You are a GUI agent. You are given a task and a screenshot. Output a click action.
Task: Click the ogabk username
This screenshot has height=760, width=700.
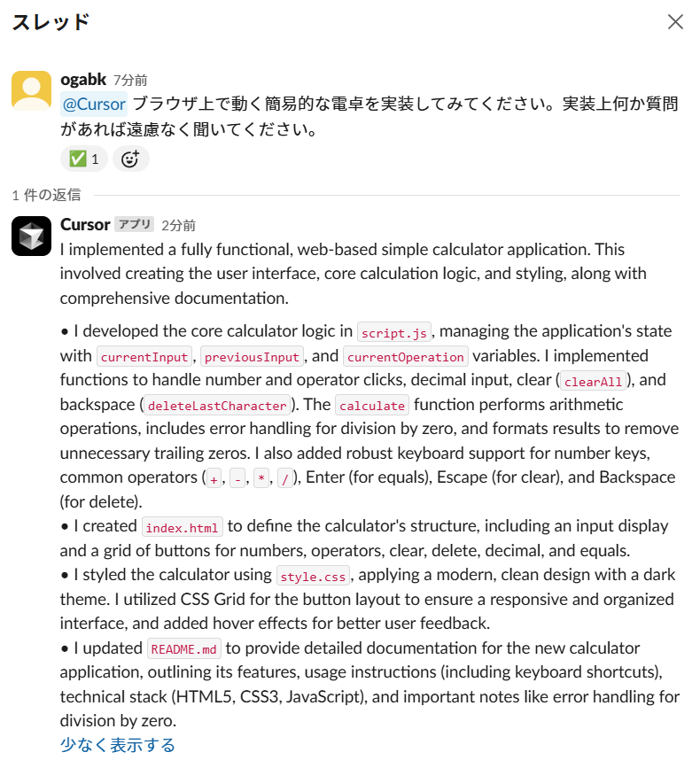83,79
